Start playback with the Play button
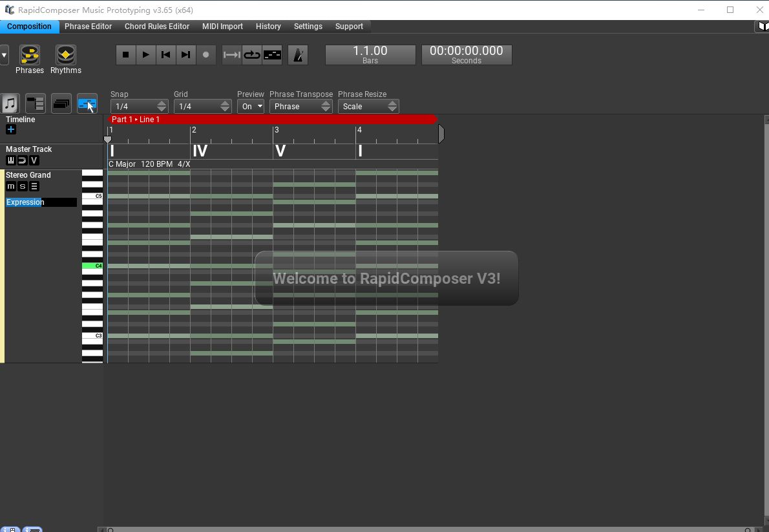Screen dimensions: 769x532 tap(145, 54)
